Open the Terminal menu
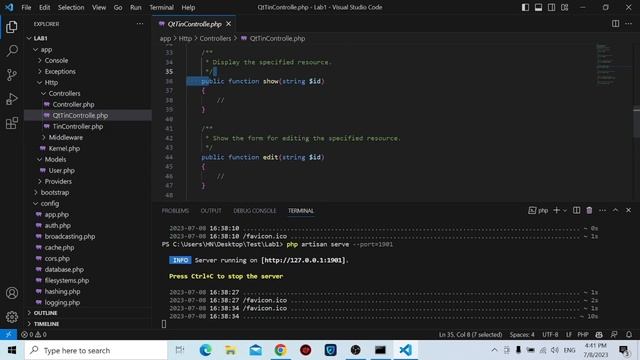 pos(161,7)
